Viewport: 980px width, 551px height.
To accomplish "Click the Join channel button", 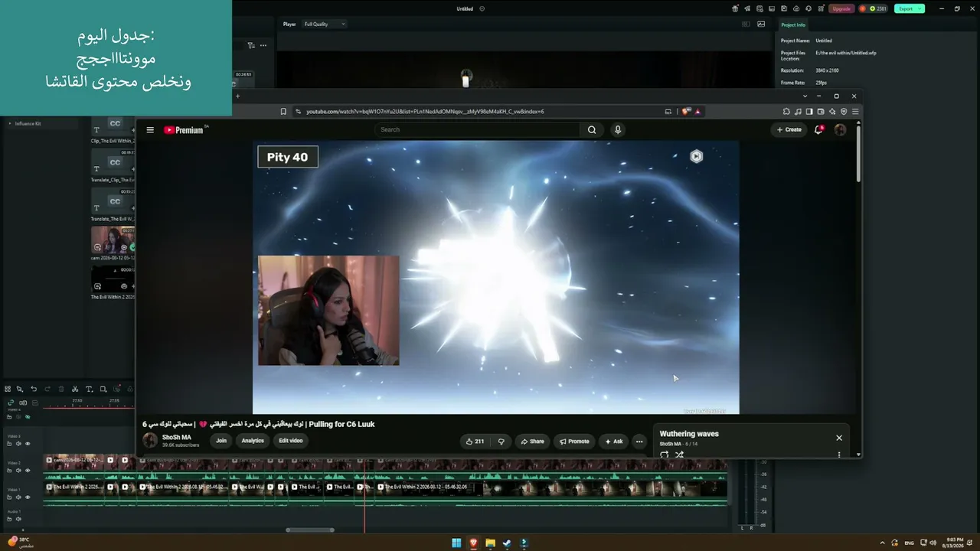I will pyautogui.click(x=221, y=441).
